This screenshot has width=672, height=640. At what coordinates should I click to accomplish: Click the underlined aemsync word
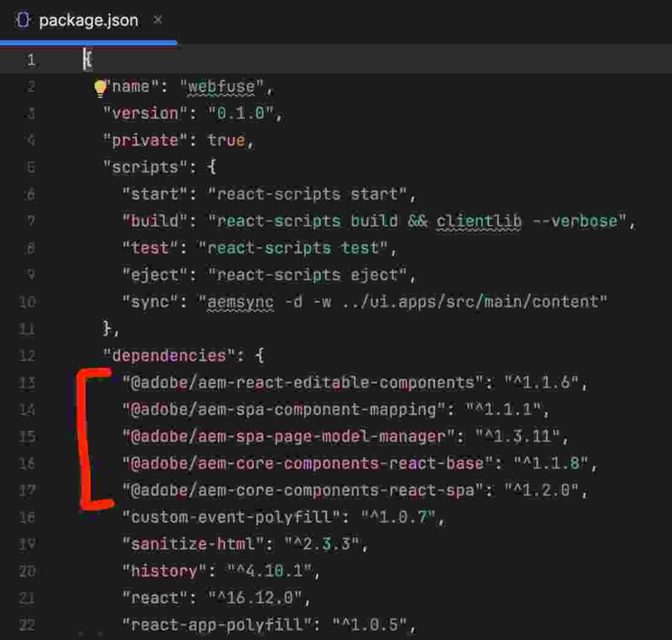tap(240, 302)
